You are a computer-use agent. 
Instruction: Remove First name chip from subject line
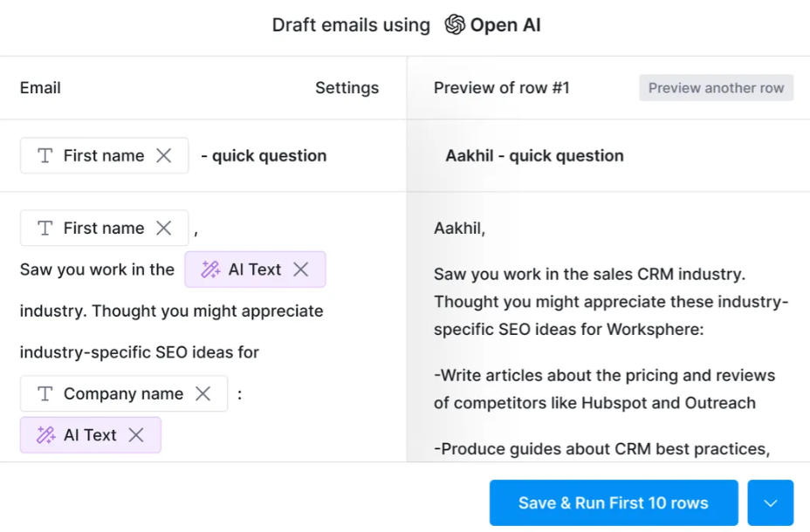[164, 155]
